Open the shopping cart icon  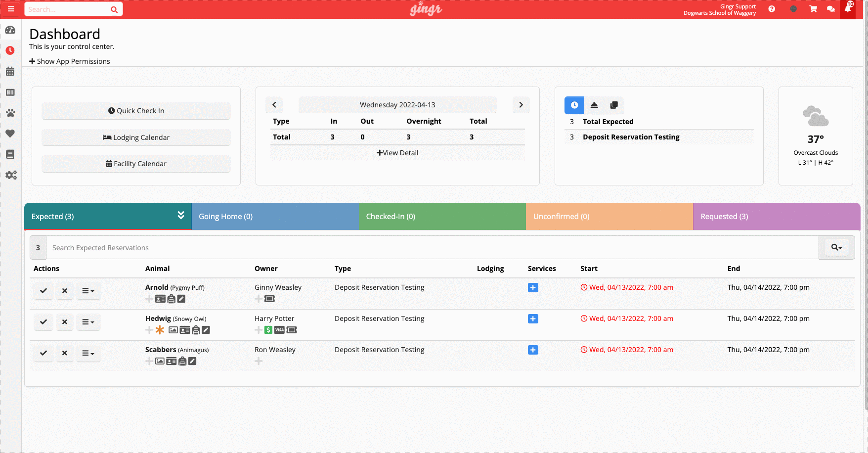(x=813, y=9)
